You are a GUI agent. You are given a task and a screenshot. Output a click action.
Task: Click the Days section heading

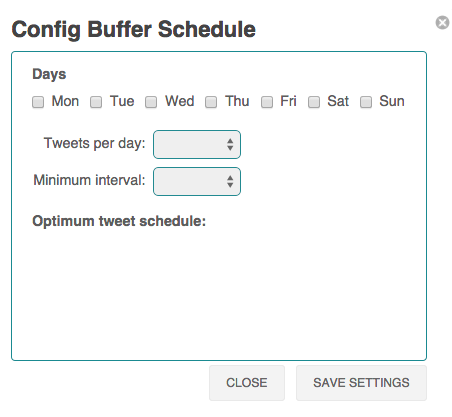[x=49, y=74]
